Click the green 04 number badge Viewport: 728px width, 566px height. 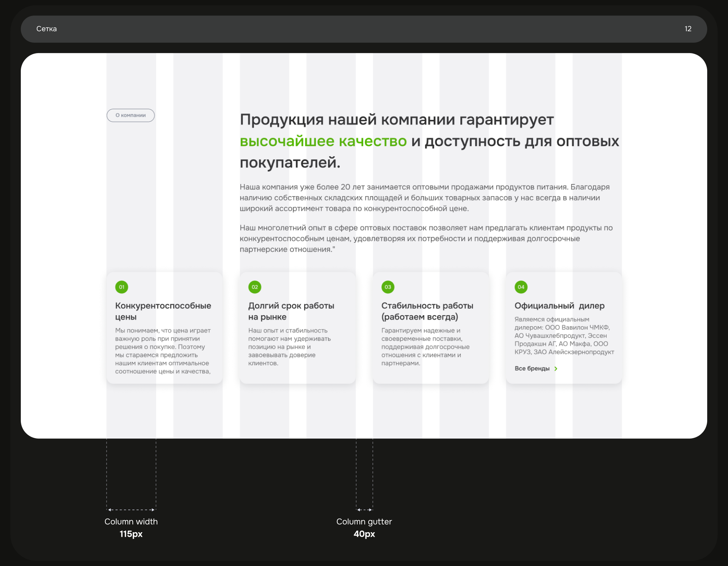click(521, 287)
